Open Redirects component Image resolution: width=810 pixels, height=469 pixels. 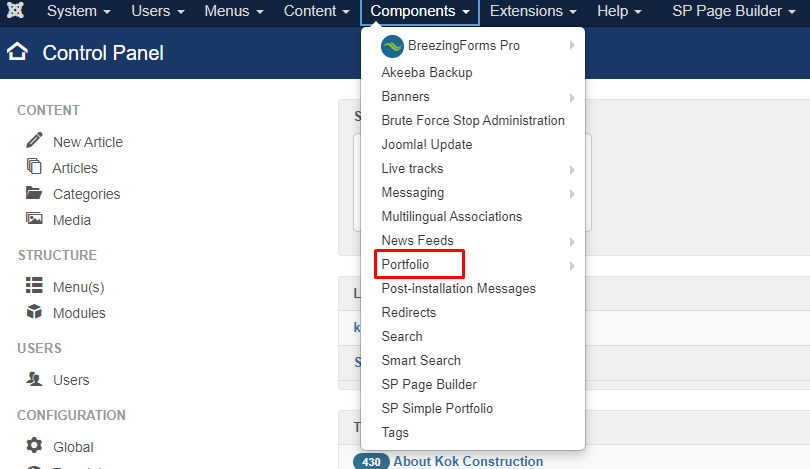(409, 312)
